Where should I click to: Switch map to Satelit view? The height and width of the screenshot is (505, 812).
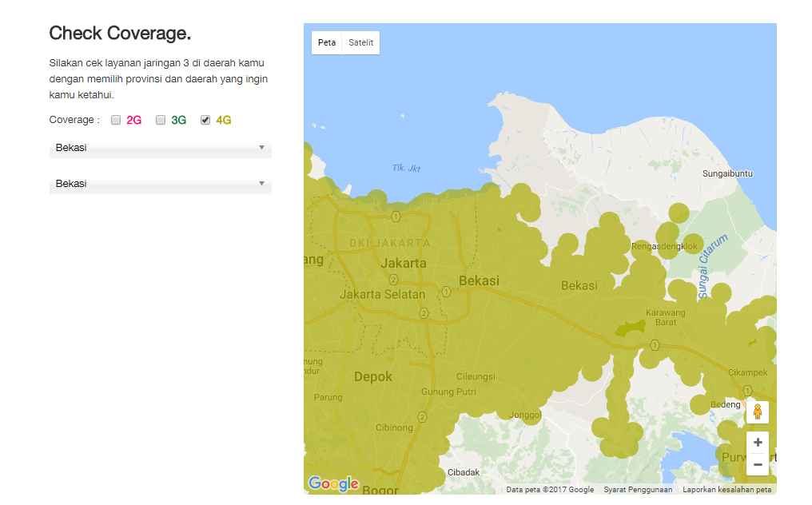coord(361,42)
